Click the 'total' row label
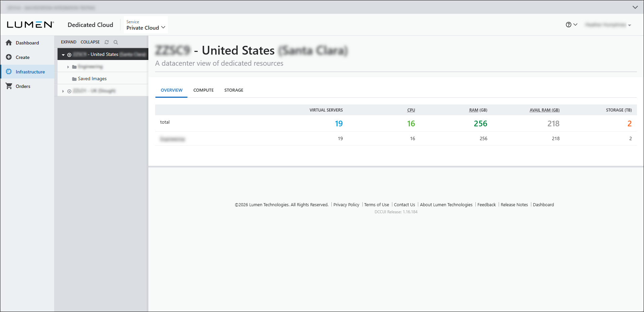Screen dimensions: 644x312 [165, 122]
